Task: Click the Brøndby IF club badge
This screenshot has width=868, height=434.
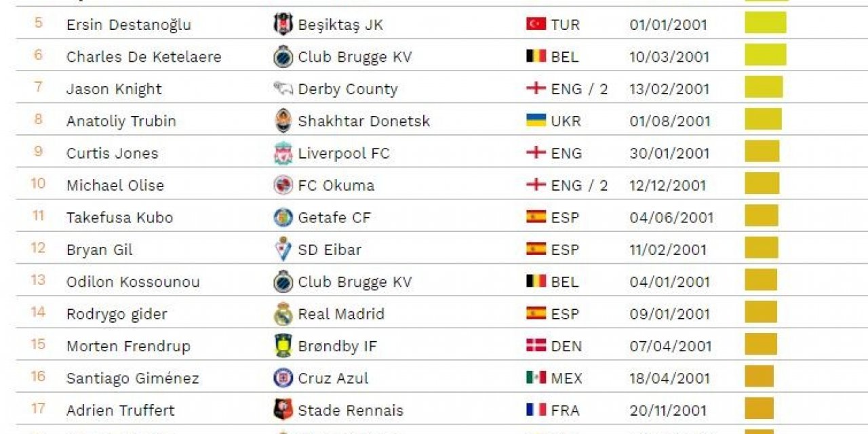Action: point(283,345)
